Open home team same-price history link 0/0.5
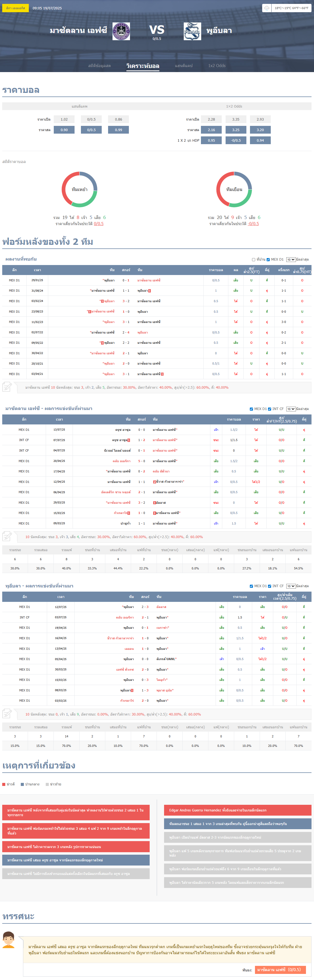Viewport: 314px width, 980px height. 98,224
